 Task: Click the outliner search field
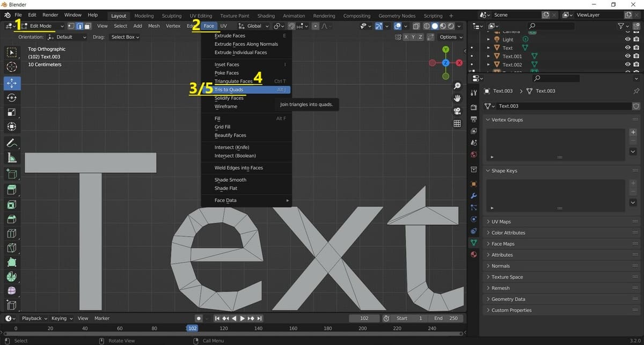550,26
